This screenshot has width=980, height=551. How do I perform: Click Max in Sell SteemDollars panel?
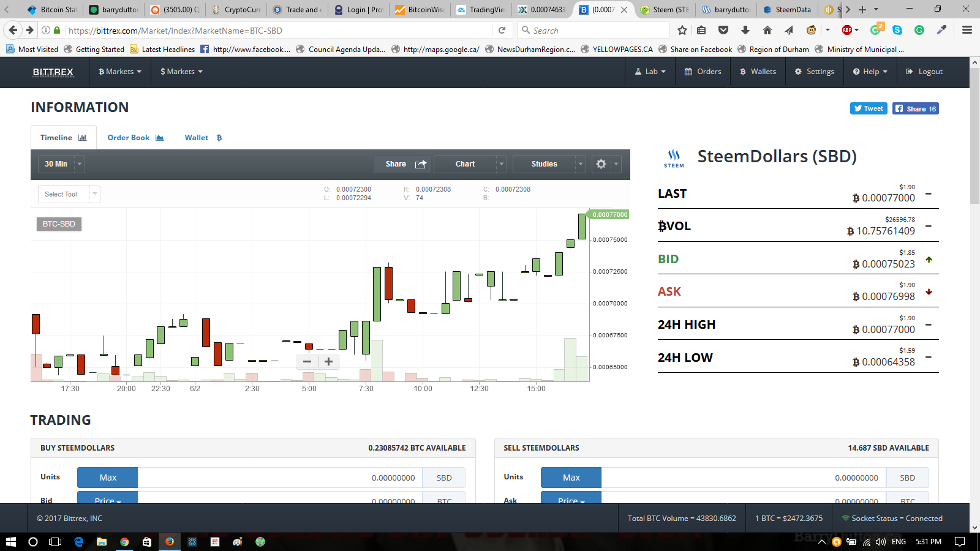pos(571,478)
